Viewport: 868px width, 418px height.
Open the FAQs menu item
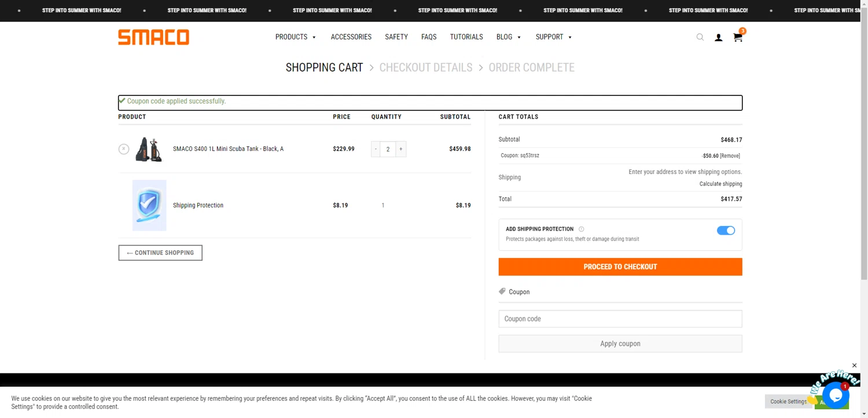[x=429, y=37]
